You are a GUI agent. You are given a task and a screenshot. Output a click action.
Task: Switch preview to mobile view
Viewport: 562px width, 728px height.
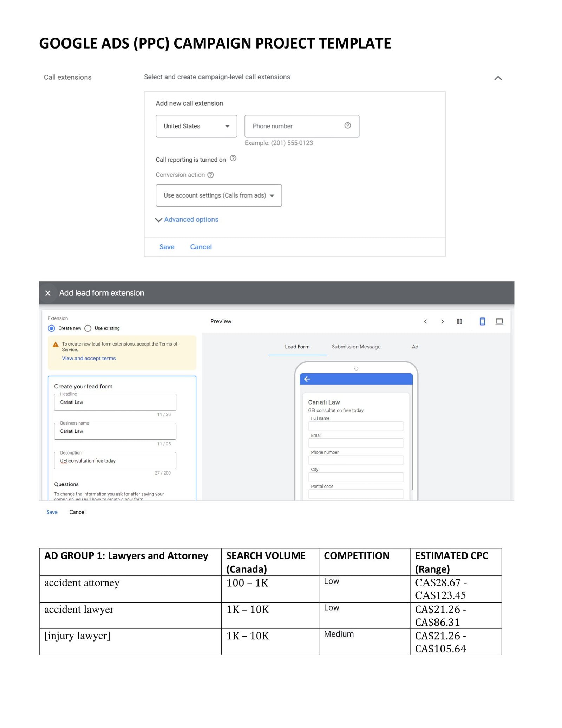[482, 321]
